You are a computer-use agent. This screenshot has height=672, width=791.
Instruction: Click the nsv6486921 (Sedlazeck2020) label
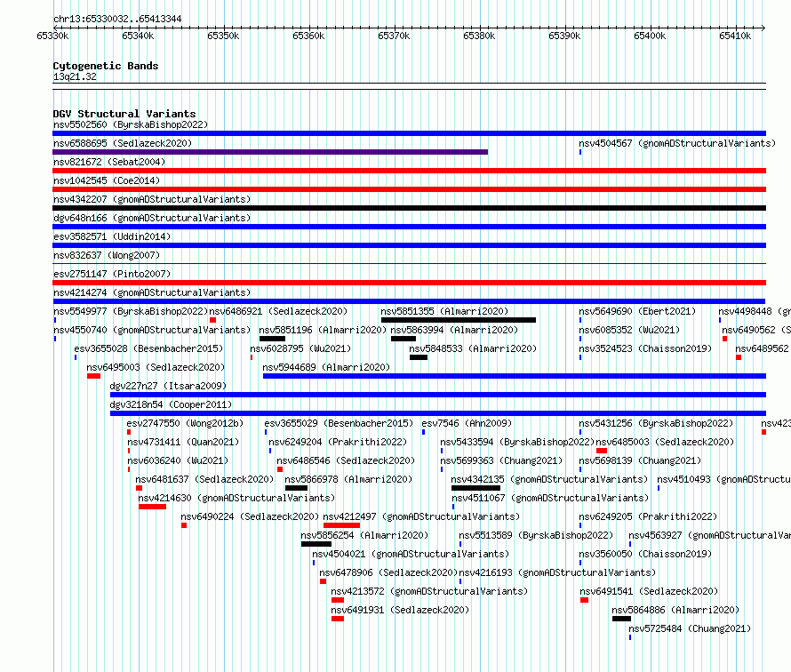[x=278, y=311]
